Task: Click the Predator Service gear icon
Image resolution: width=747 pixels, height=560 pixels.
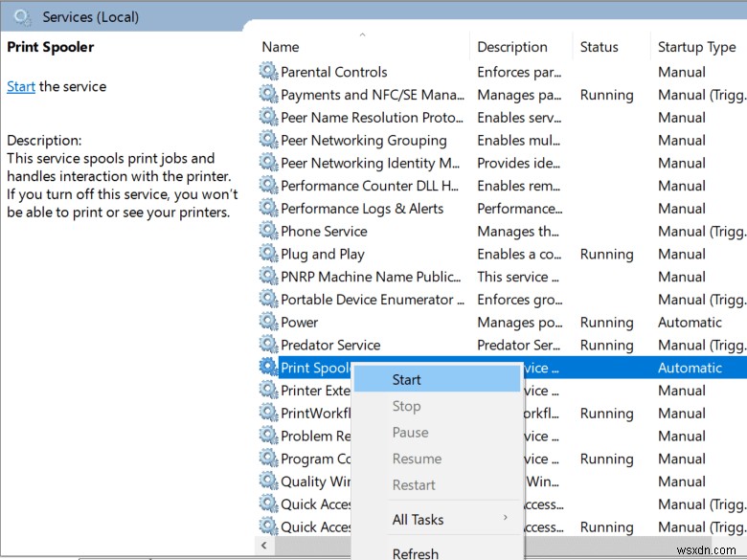Action: point(269,345)
